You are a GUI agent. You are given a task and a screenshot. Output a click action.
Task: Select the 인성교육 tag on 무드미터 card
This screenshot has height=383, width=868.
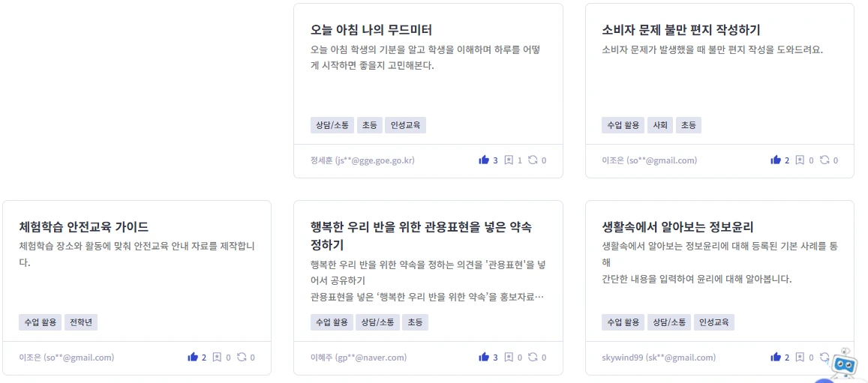(406, 125)
